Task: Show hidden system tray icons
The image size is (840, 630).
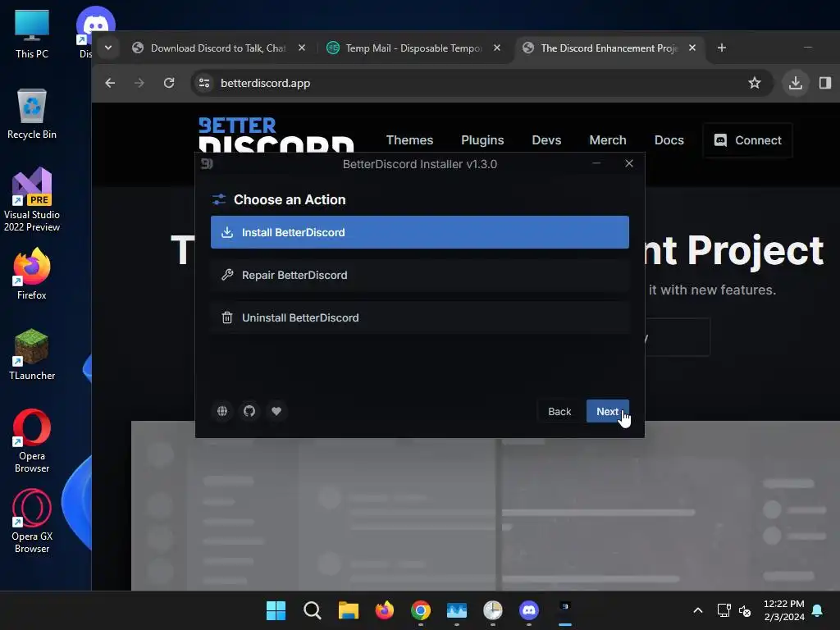Action: (697, 610)
